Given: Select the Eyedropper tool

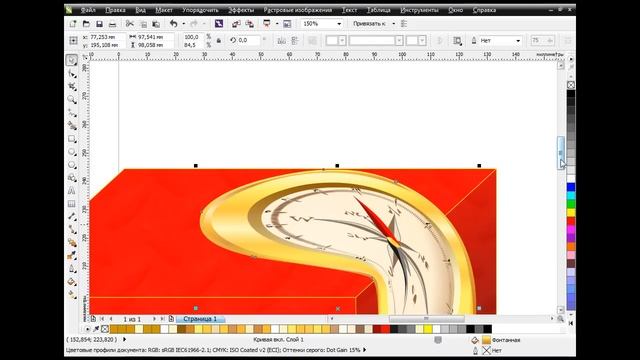Looking at the screenshot, I should pyautogui.click(x=72, y=256).
